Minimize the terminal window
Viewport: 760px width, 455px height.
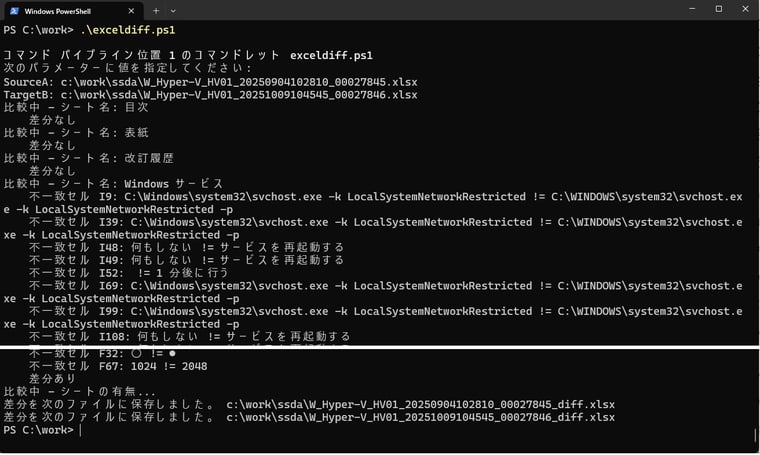coord(692,9)
